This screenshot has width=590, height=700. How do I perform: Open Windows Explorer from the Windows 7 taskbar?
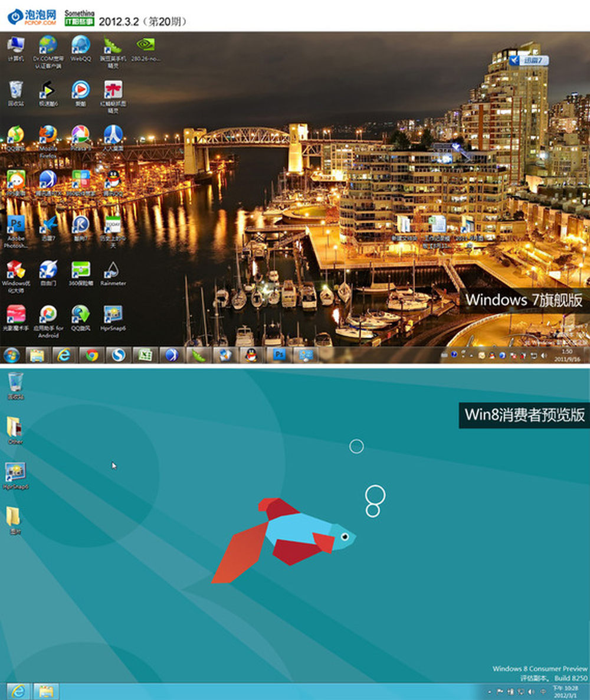pos(37,355)
